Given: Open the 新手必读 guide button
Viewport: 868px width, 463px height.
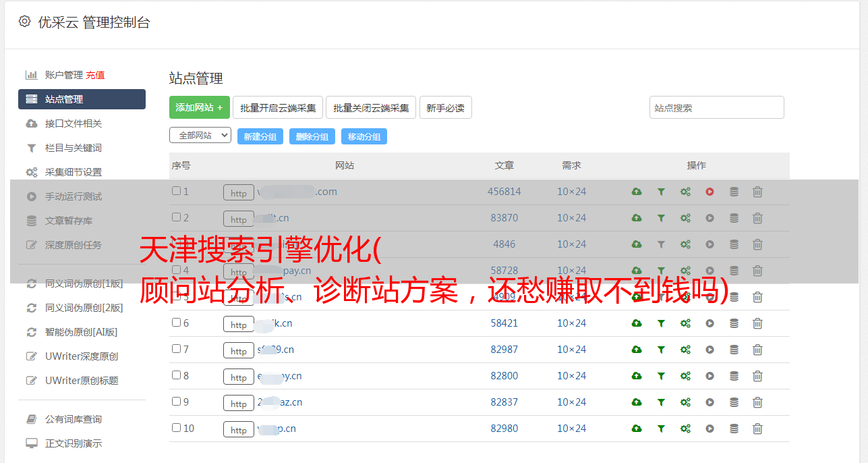Looking at the screenshot, I should point(446,107).
